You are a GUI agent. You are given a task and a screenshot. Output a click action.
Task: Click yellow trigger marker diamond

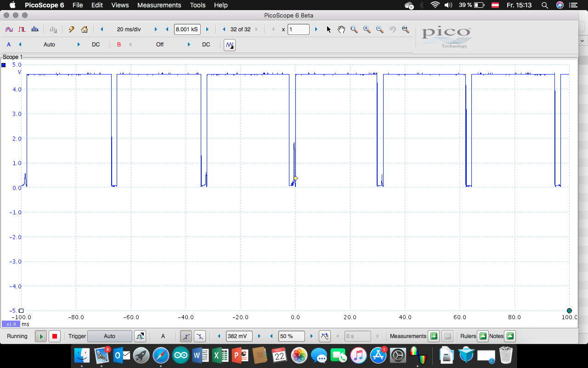295,178
